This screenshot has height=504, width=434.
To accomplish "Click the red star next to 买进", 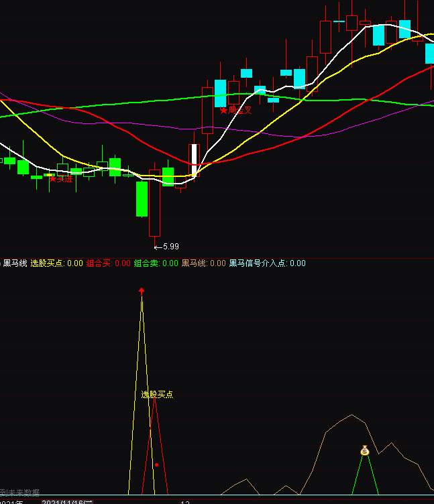I will pos(52,178).
